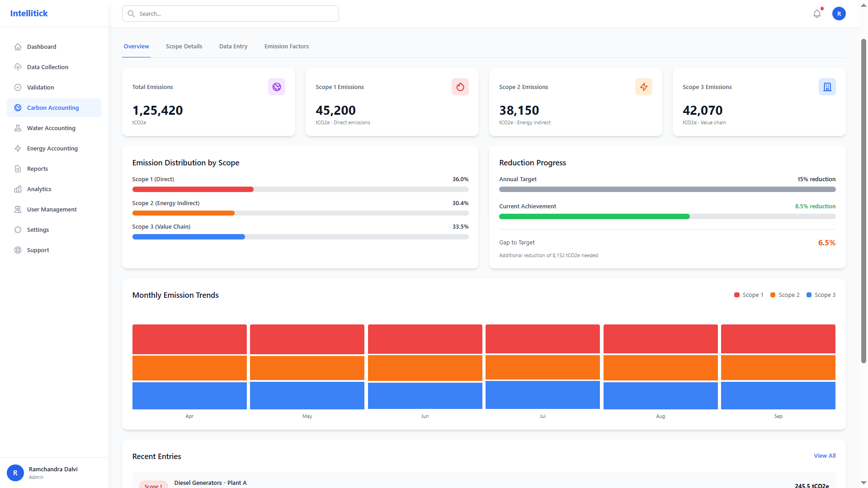Open the search field suggestions
This screenshot has height=488, width=868.
(x=230, y=14)
